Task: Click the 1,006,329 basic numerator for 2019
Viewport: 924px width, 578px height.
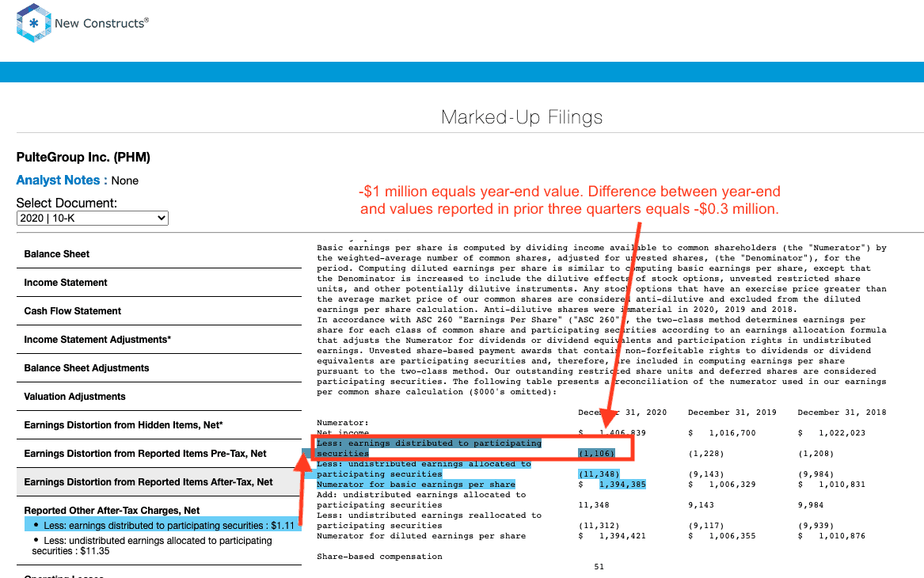Action: [732, 485]
